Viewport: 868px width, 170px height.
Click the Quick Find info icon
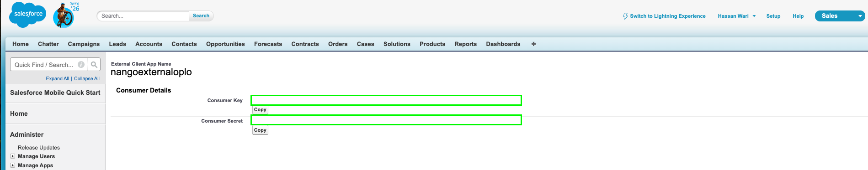click(x=81, y=65)
